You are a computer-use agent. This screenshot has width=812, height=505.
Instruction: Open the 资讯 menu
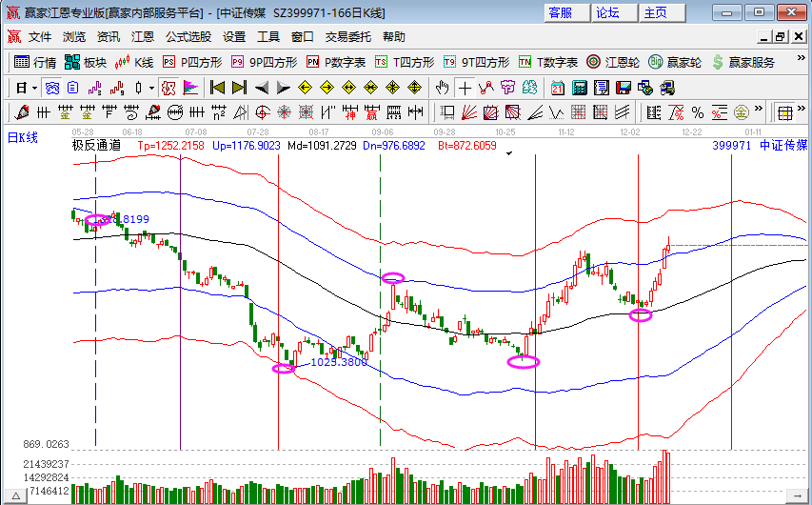tap(109, 37)
